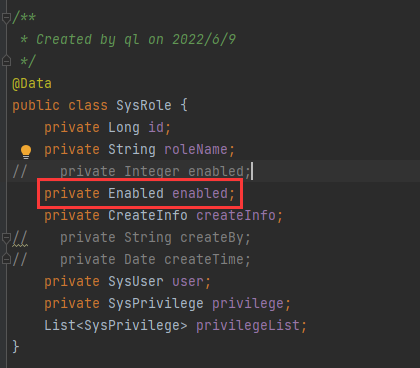Viewport: 420px width, 368px height.
Task: Click the SysUser type name
Action: (x=136, y=281)
